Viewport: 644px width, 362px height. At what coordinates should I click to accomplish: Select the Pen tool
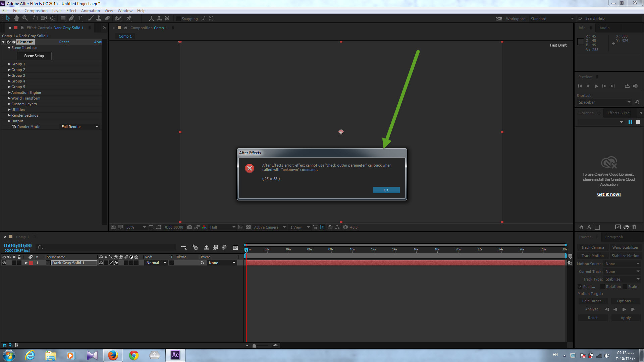point(71,18)
